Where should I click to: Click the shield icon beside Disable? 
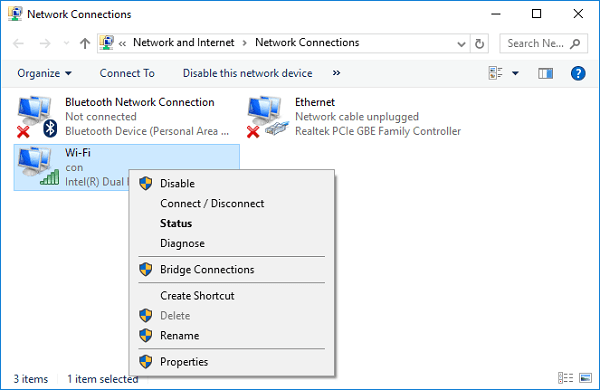click(145, 183)
